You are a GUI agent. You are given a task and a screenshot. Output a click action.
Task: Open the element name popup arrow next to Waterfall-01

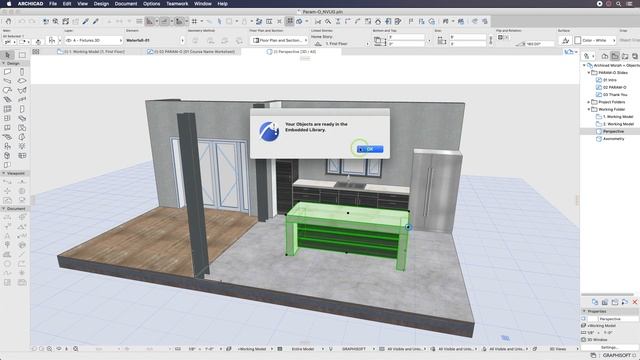pos(182,40)
